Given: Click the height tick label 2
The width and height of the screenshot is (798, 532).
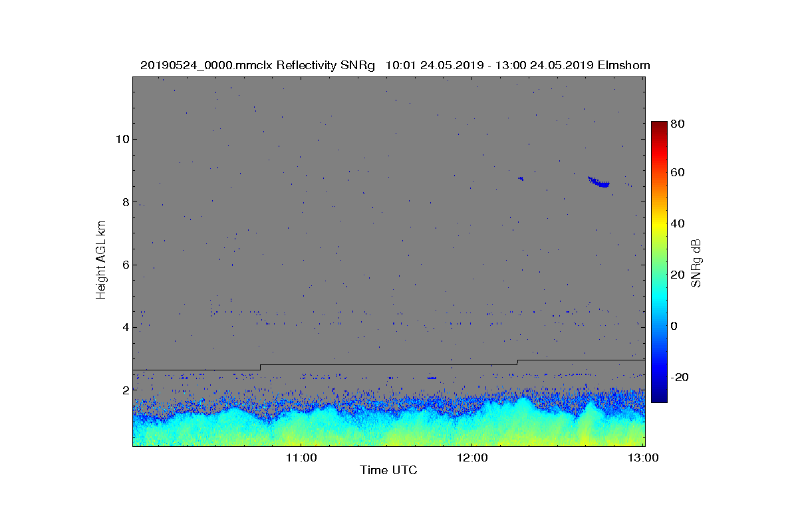Looking at the screenshot, I should pyautogui.click(x=124, y=390).
